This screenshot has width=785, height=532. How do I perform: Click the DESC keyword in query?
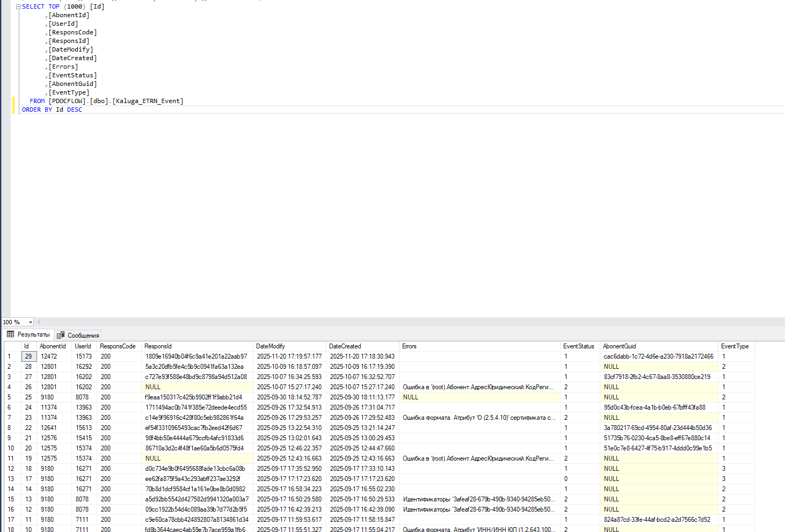pyautogui.click(x=75, y=110)
